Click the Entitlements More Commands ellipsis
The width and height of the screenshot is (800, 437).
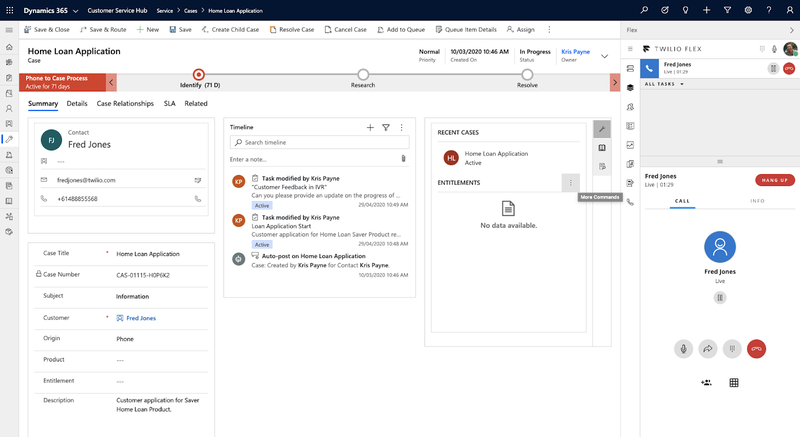pyautogui.click(x=571, y=182)
